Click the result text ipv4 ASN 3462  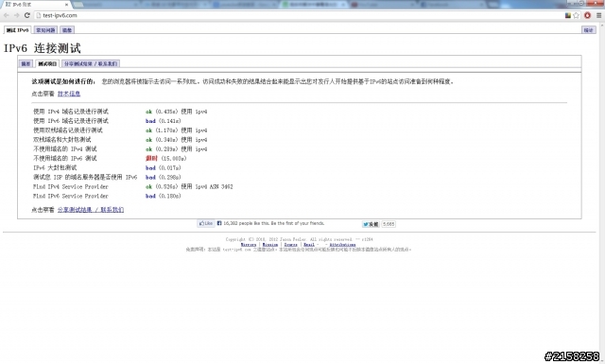(214, 187)
